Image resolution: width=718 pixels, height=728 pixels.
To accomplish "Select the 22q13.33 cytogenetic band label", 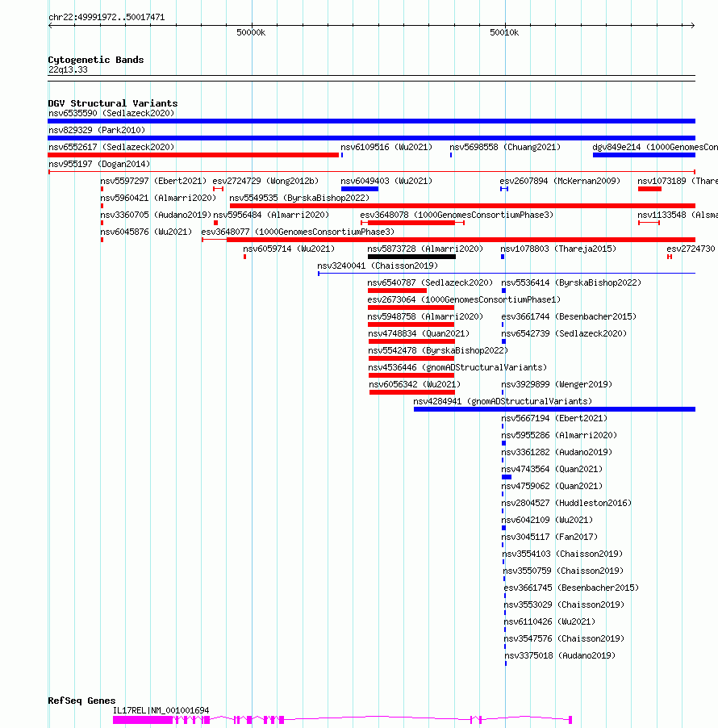I will (x=68, y=69).
